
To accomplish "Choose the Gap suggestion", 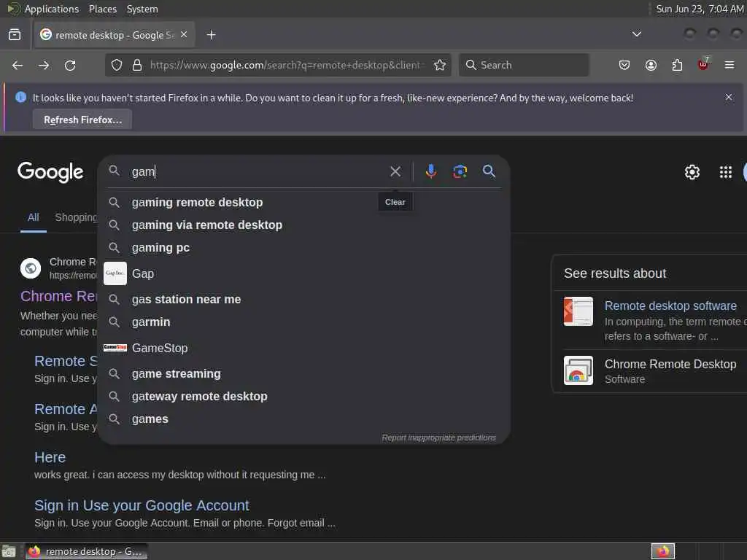I will [x=304, y=273].
